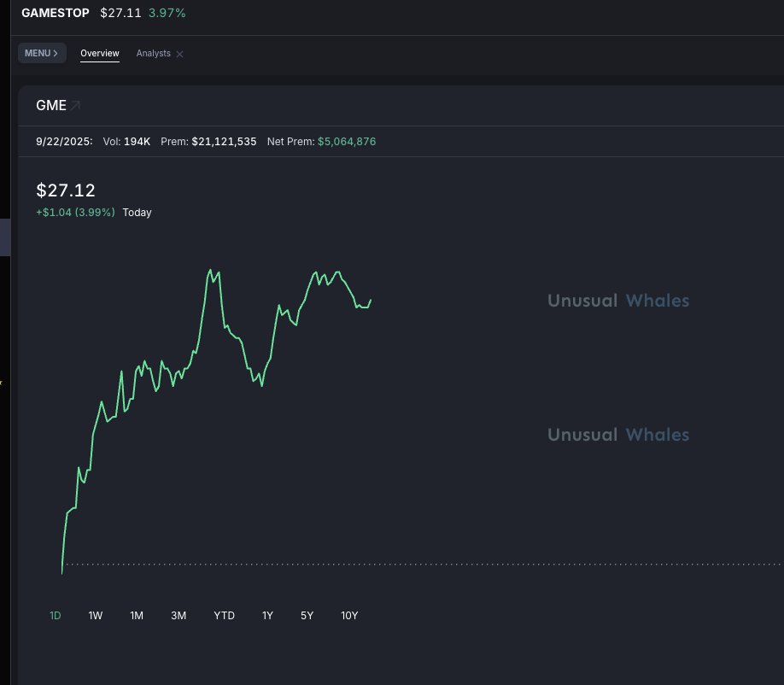Switch to the Overview tab

99,53
